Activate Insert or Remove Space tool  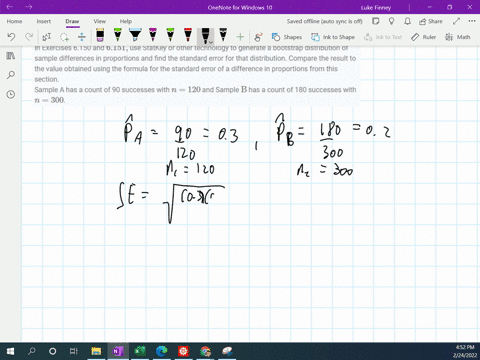point(82,37)
